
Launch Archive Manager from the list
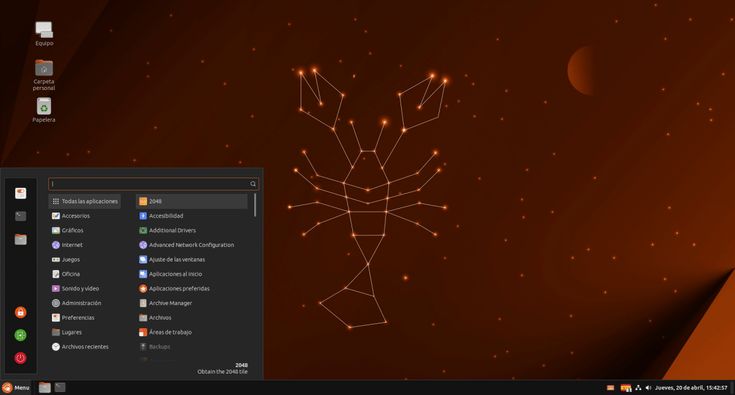point(192,303)
